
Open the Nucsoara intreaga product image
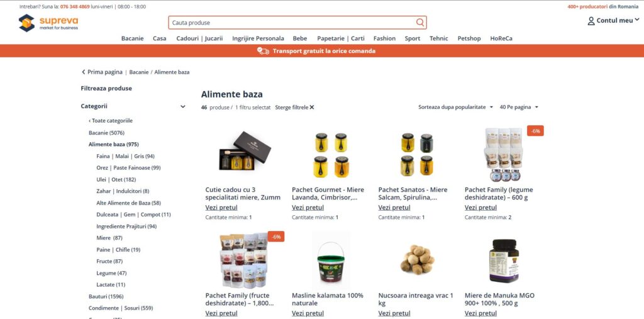[x=416, y=260]
